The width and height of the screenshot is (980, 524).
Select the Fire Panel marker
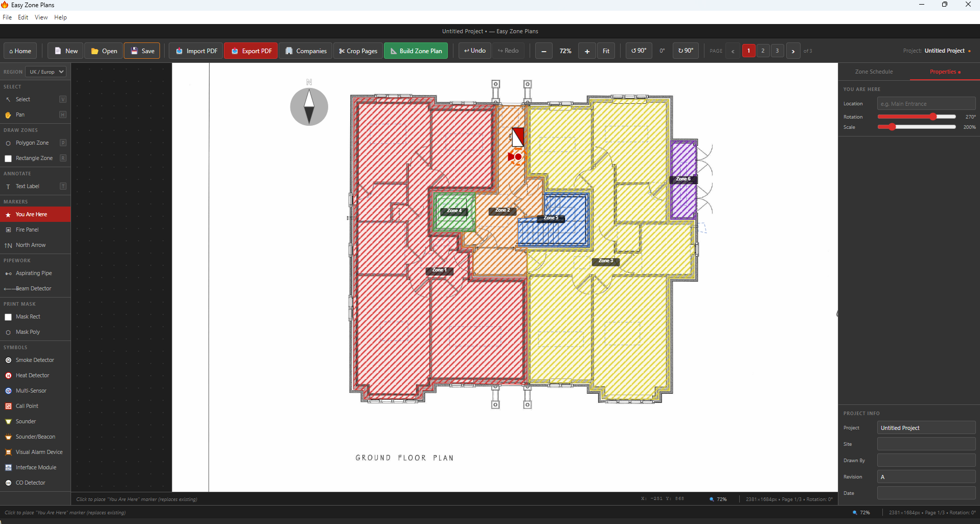35,230
